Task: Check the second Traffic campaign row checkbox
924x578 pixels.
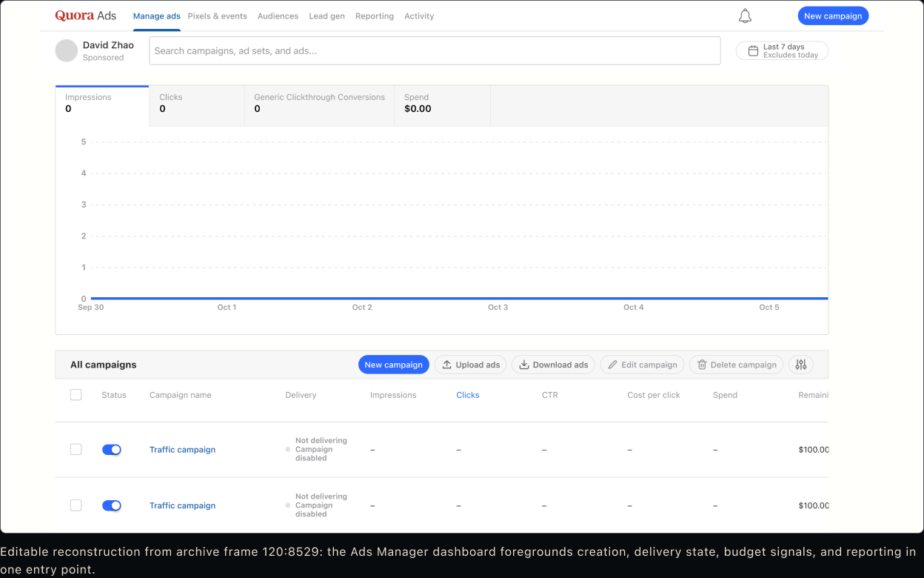Action: 76,505
